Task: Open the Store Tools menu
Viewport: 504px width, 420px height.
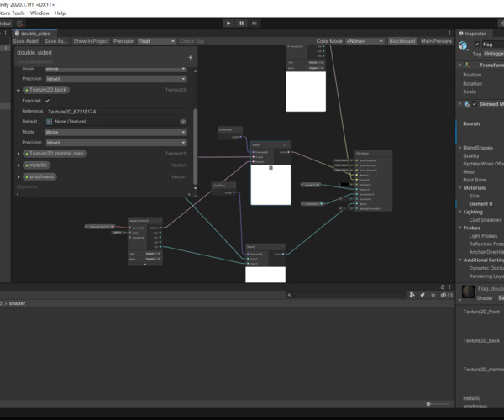Action: click(13, 13)
